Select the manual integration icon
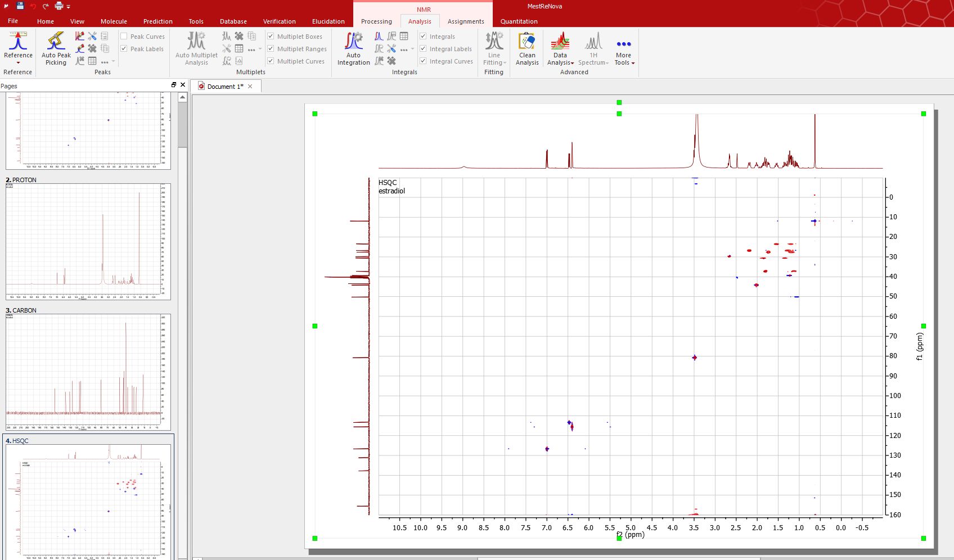Image resolution: width=954 pixels, height=560 pixels. (379, 36)
